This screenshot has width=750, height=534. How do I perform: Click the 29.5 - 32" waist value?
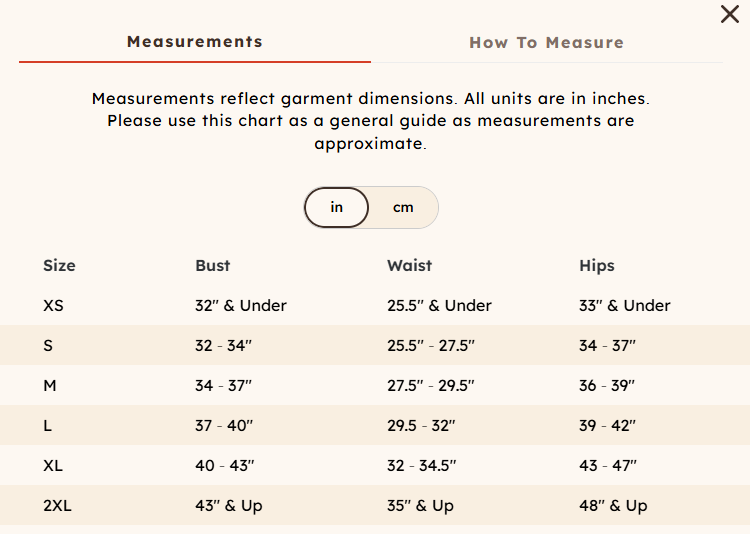click(421, 425)
